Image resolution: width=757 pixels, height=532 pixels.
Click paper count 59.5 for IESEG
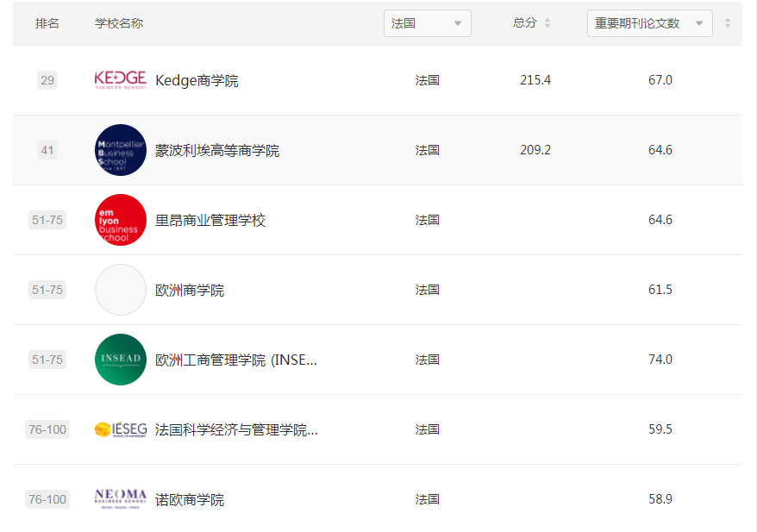660,429
